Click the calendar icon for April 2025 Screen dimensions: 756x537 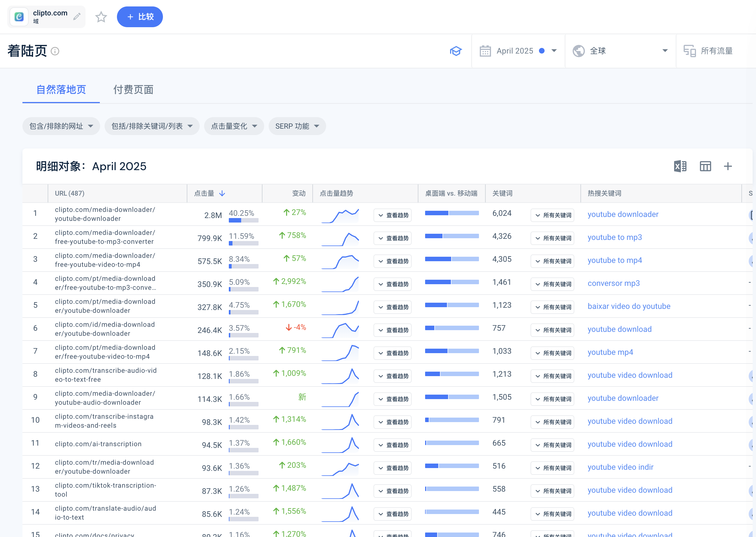[485, 51]
